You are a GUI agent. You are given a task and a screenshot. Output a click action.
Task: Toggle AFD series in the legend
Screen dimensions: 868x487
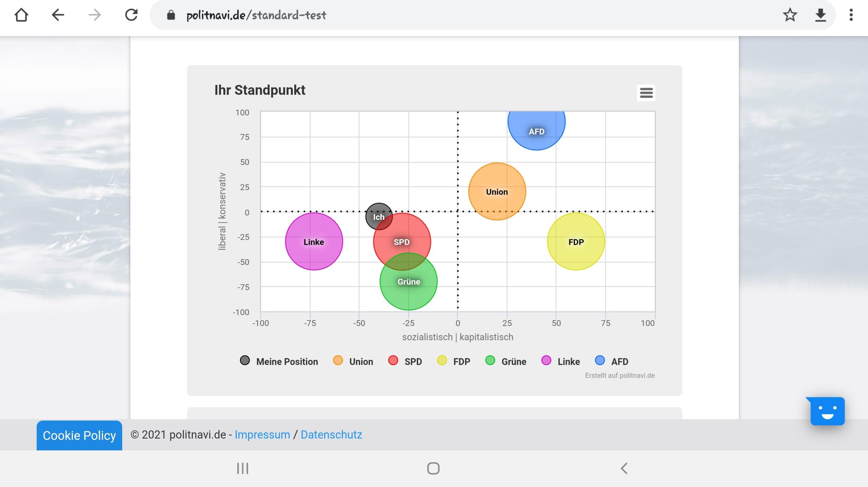pyautogui.click(x=612, y=361)
